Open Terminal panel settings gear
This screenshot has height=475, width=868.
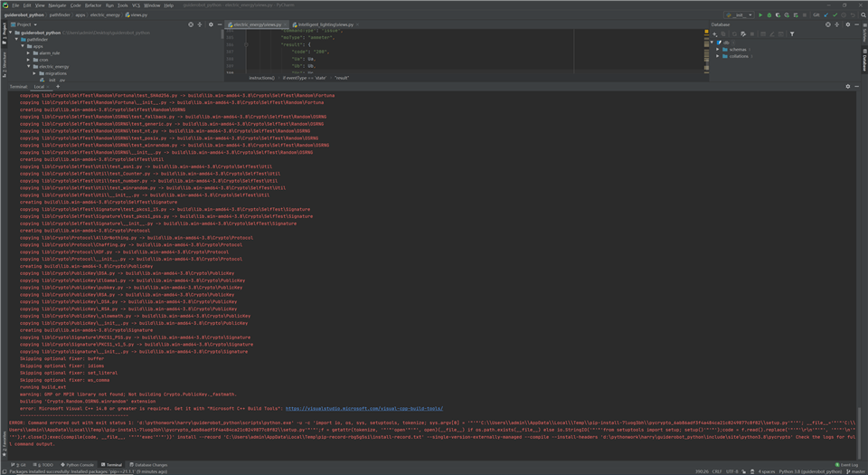pyautogui.click(x=847, y=86)
